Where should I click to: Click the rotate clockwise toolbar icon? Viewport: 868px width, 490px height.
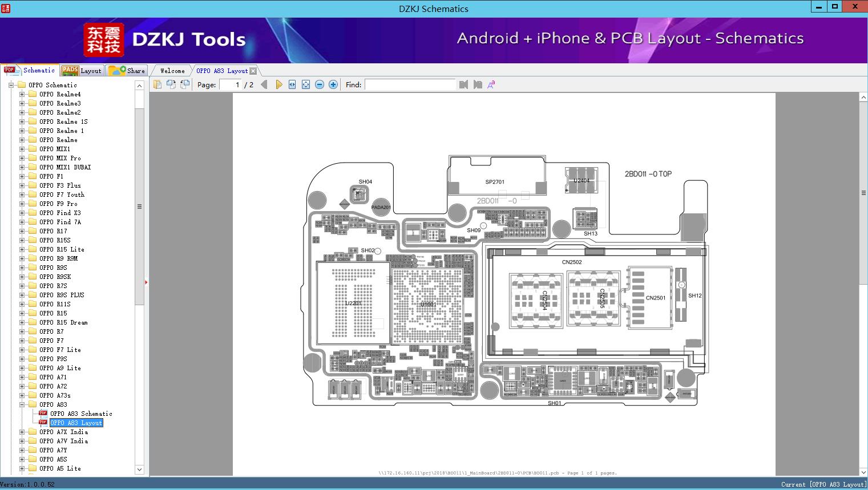point(185,84)
